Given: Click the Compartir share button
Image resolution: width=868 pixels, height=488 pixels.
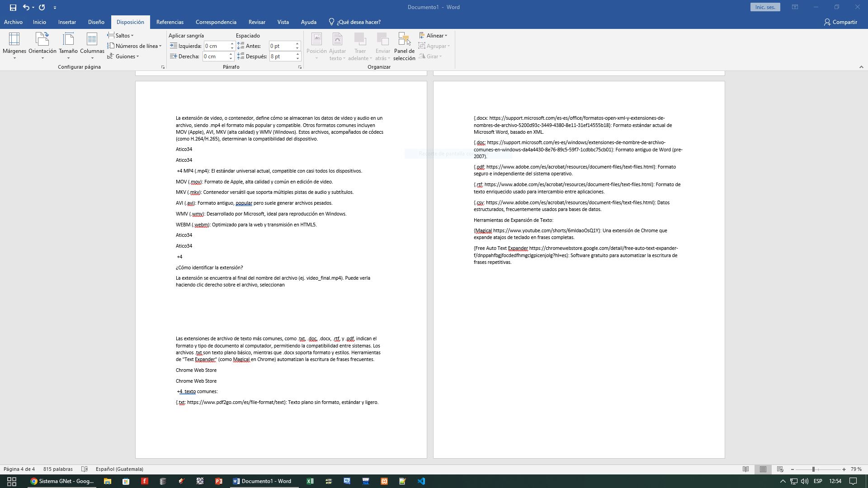Looking at the screenshot, I should click(840, 22).
